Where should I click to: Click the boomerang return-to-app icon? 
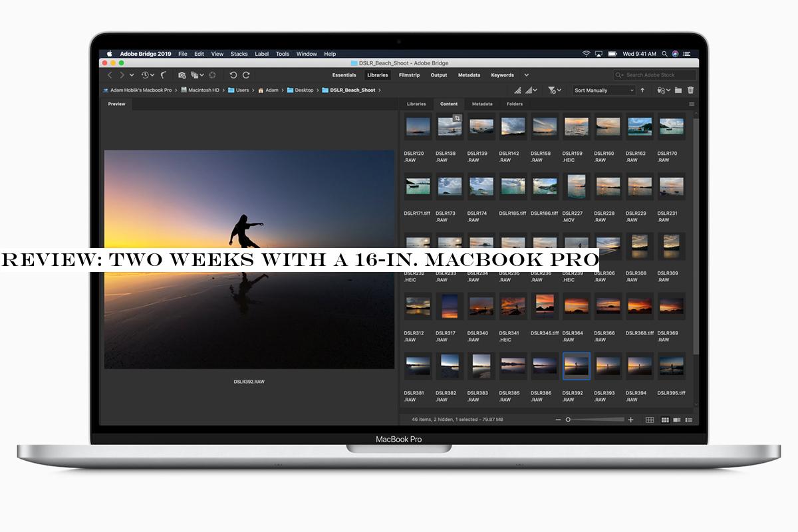(164, 75)
